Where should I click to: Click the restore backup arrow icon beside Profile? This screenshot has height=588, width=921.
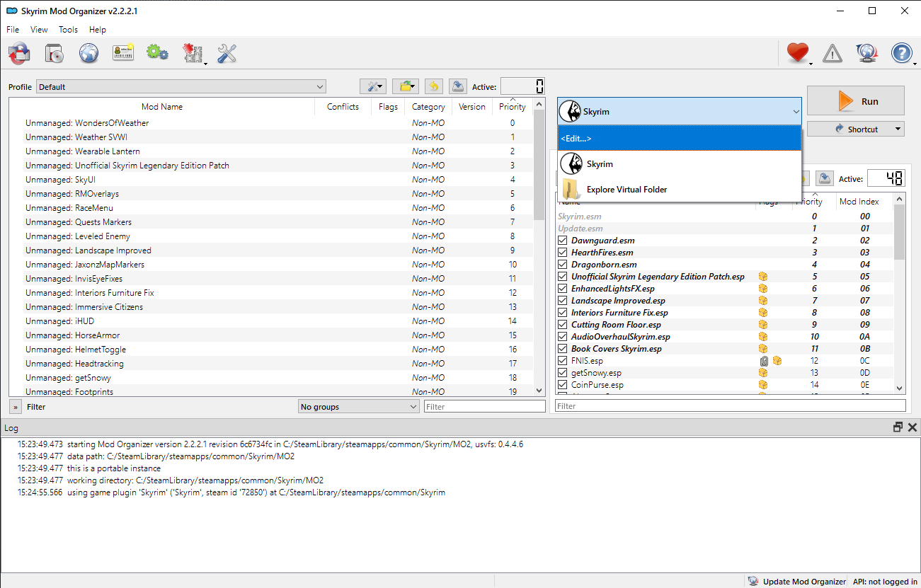pyautogui.click(x=433, y=86)
